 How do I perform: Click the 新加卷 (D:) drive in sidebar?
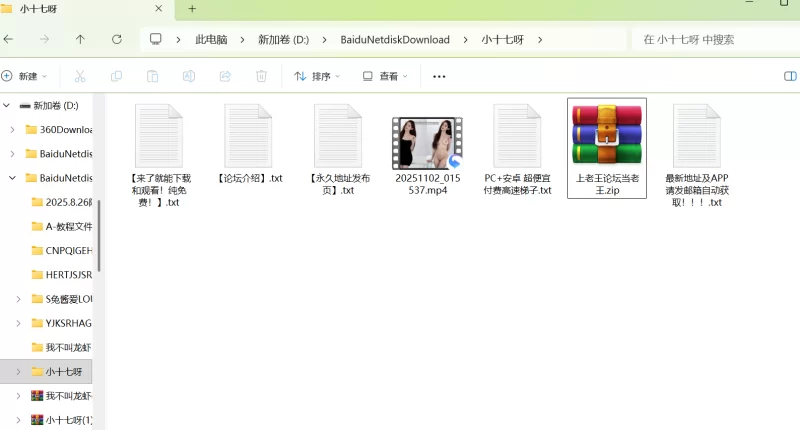pos(49,106)
